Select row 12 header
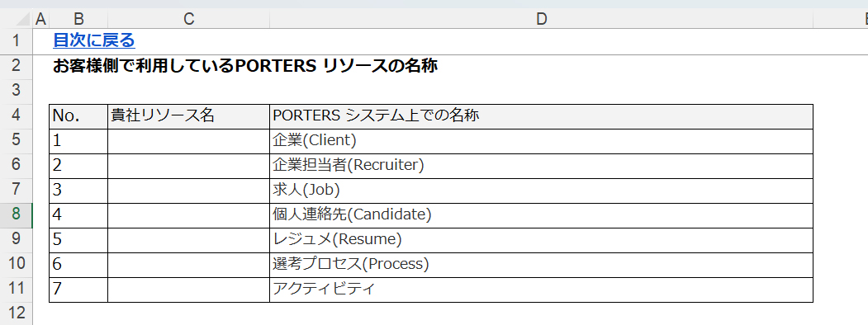Image resolution: width=868 pixels, height=325 pixels. pyautogui.click(x=16, y=313)
